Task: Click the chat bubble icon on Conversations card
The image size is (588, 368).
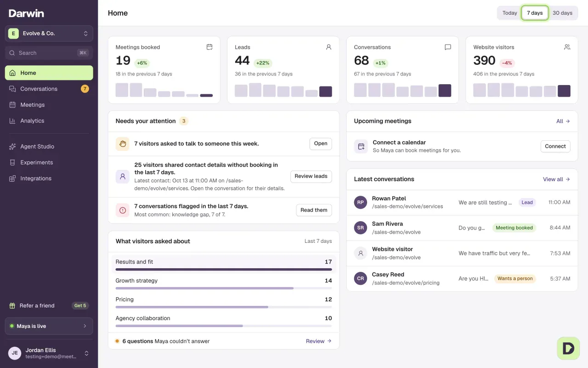Action: pos(448,47)
